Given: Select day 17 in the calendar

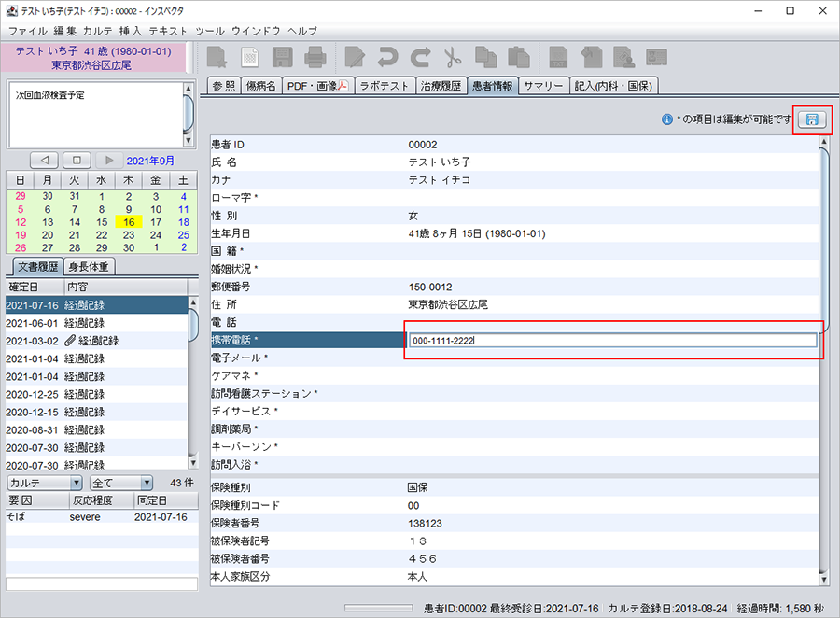Looking at the screenshot, I should (x=156, y=222).
